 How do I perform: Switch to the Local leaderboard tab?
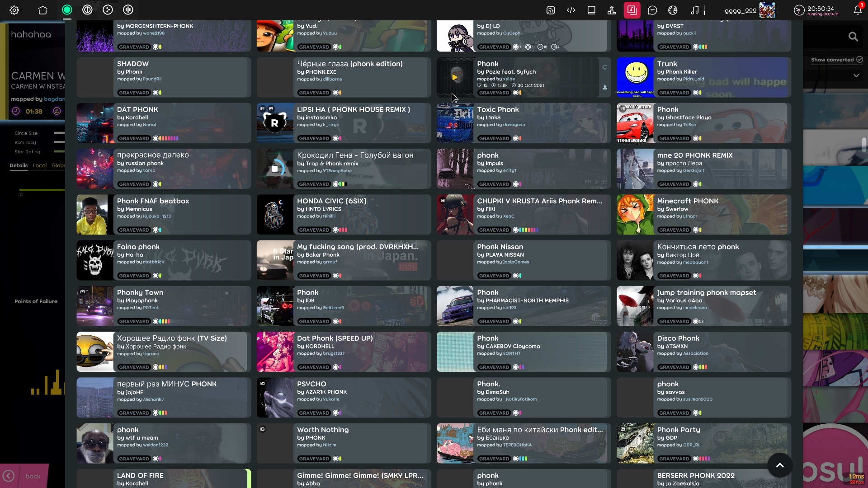pos(39,165)
